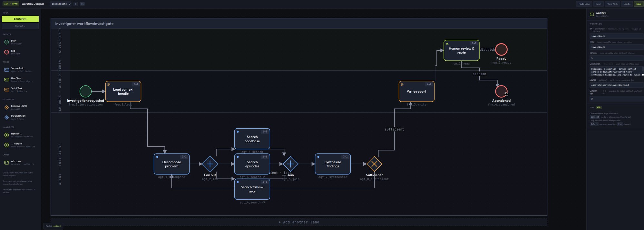Image resolution: width=644 pixels, height=230 pixels.
Task: Click the 'sufficient' edge label
Action: point(394,129)
